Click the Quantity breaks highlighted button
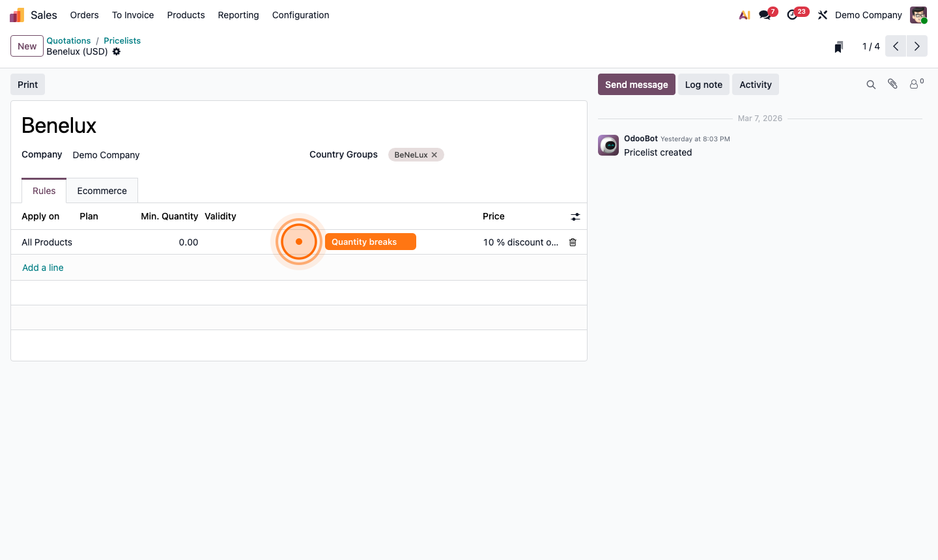Screen dimensions: 938x560 (370, 242)
